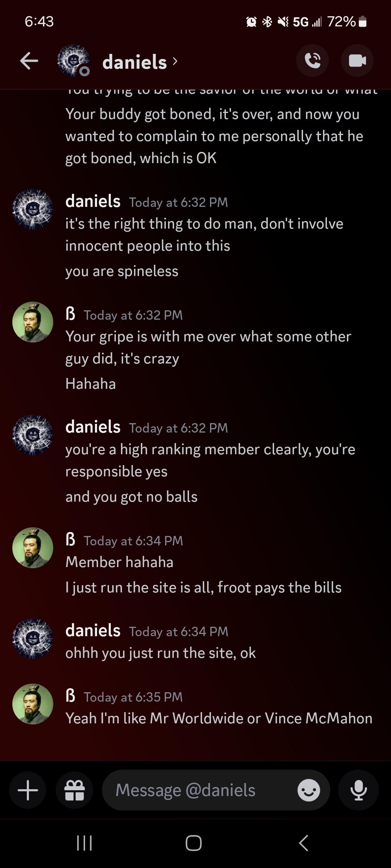This screenshot has width=391, height=868.
Task: Start a voice call with daniels
Action: pos(312,61)
